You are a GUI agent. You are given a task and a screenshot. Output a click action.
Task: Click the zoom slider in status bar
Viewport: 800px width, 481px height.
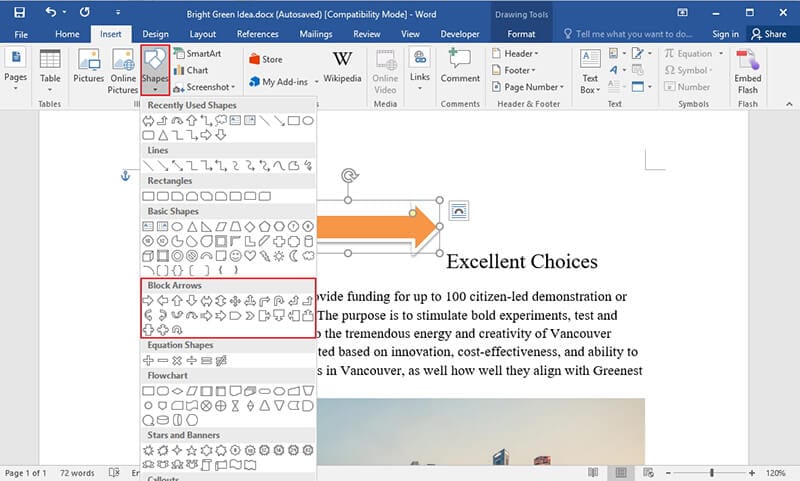(x=712, y=472)
